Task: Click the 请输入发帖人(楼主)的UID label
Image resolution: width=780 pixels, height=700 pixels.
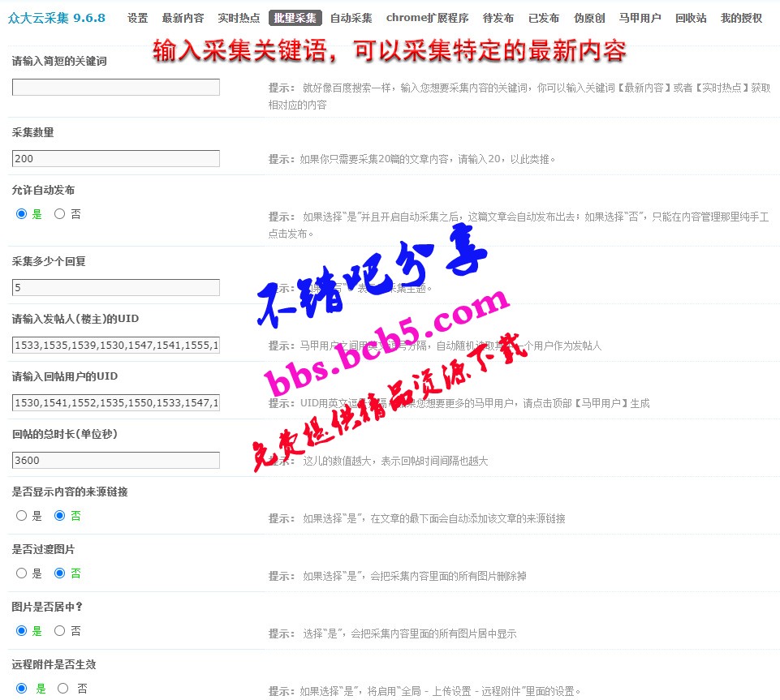Action: coord(75,319)
